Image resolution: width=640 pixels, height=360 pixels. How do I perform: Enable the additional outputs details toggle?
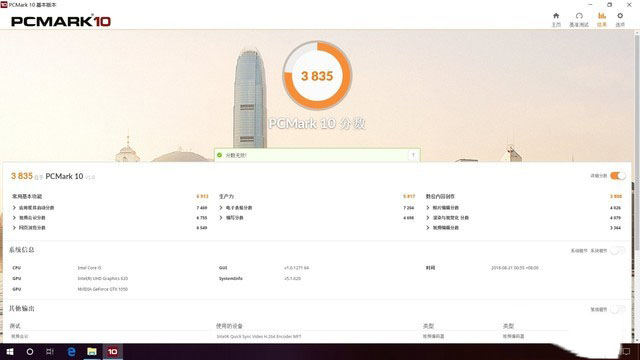coord(618,309)
